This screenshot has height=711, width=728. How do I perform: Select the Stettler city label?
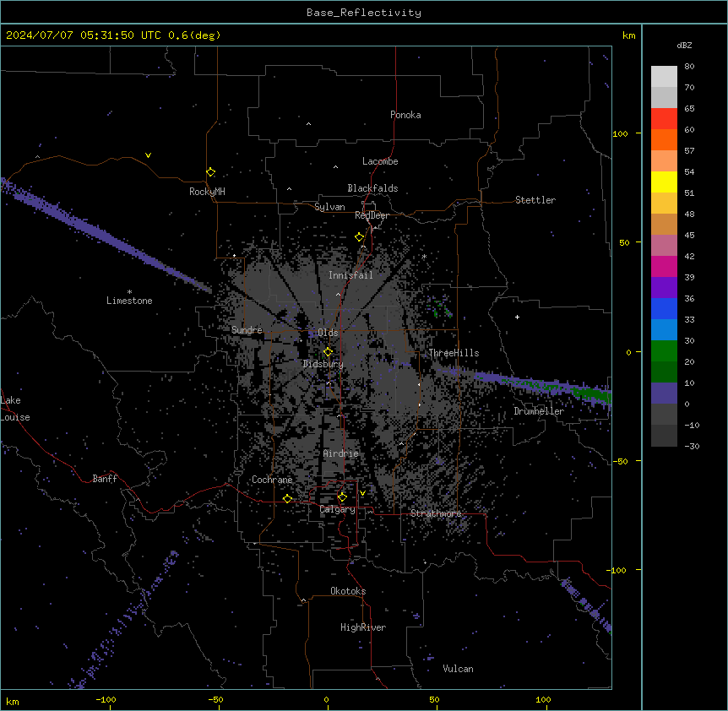click(535, 200)
